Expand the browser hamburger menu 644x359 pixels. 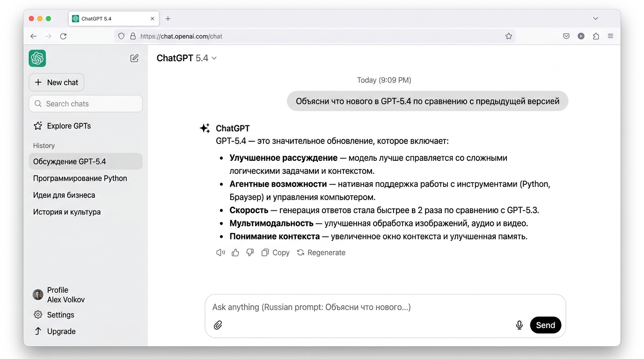pos(611,36)
